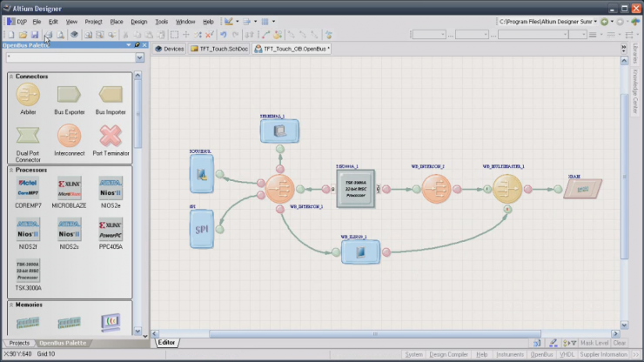
Task: Click the Undo toolbar icon
Action: pos(225,35)
